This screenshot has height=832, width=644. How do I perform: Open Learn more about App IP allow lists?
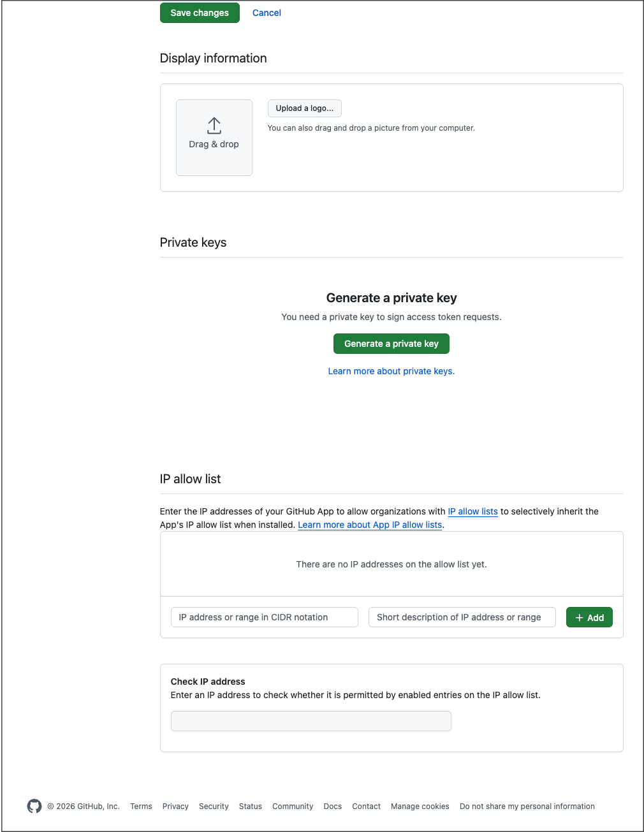point(370,525)
